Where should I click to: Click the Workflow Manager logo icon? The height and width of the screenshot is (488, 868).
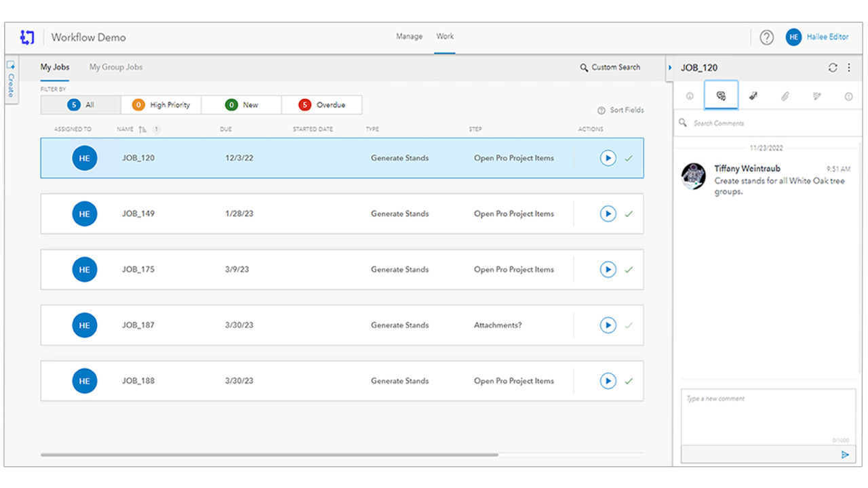pos(27,37)
